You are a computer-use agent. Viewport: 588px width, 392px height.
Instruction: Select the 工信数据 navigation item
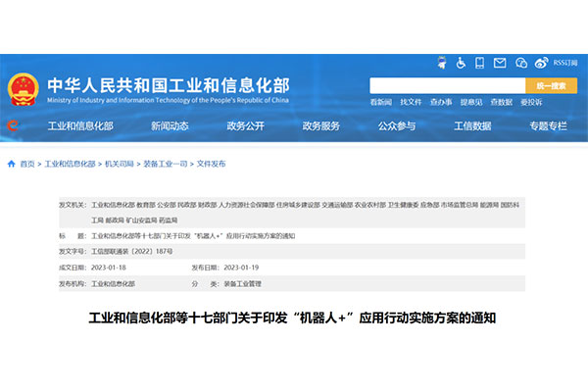tap(472, 126)
